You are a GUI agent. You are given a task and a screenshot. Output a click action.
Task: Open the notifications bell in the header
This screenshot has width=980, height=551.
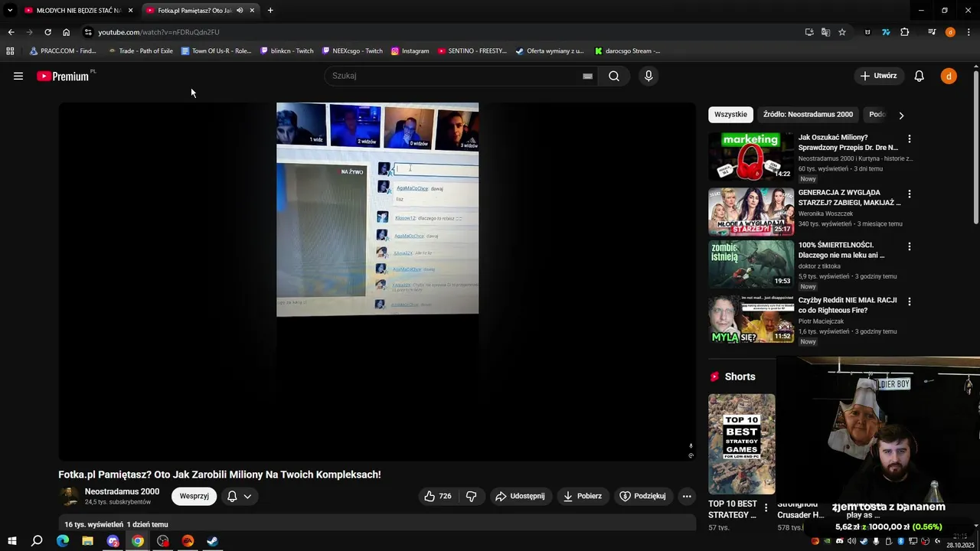920,76
